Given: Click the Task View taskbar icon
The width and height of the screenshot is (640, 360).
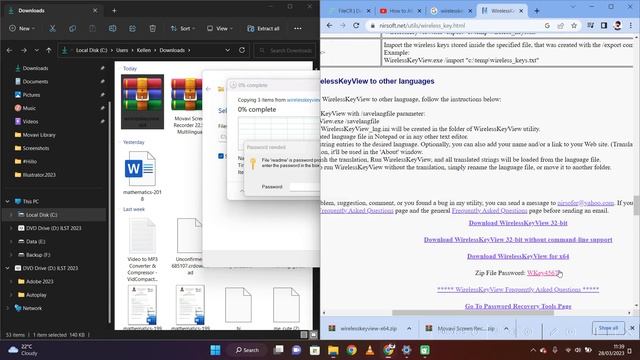Looking at the screenshot, I should [278, 350].
